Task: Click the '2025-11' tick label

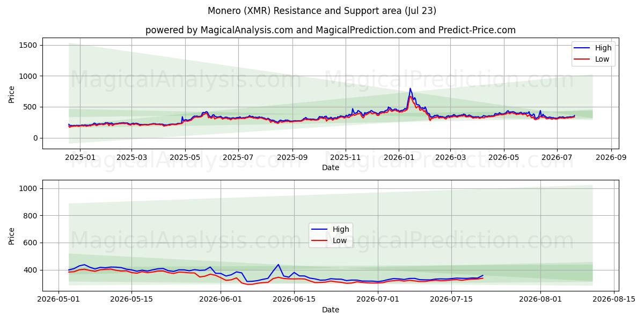Action: (346, 158)
